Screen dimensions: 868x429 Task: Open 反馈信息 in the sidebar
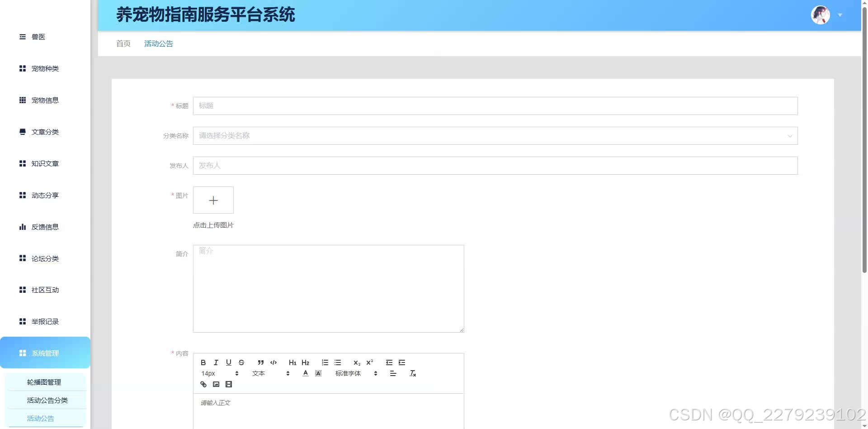tap(45, 227)
